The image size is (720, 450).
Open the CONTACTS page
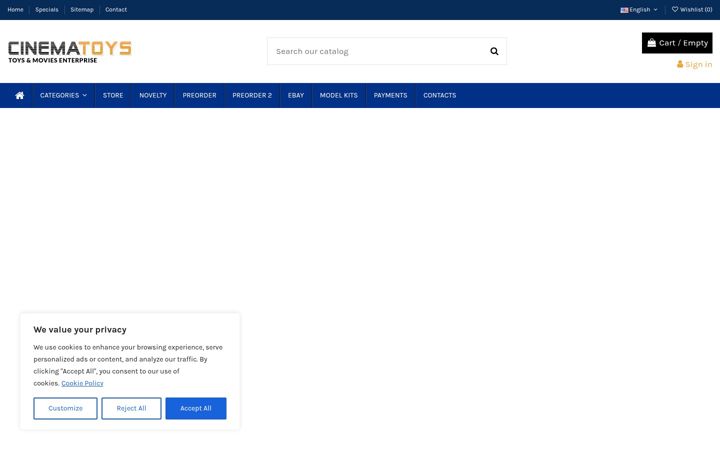439,96
